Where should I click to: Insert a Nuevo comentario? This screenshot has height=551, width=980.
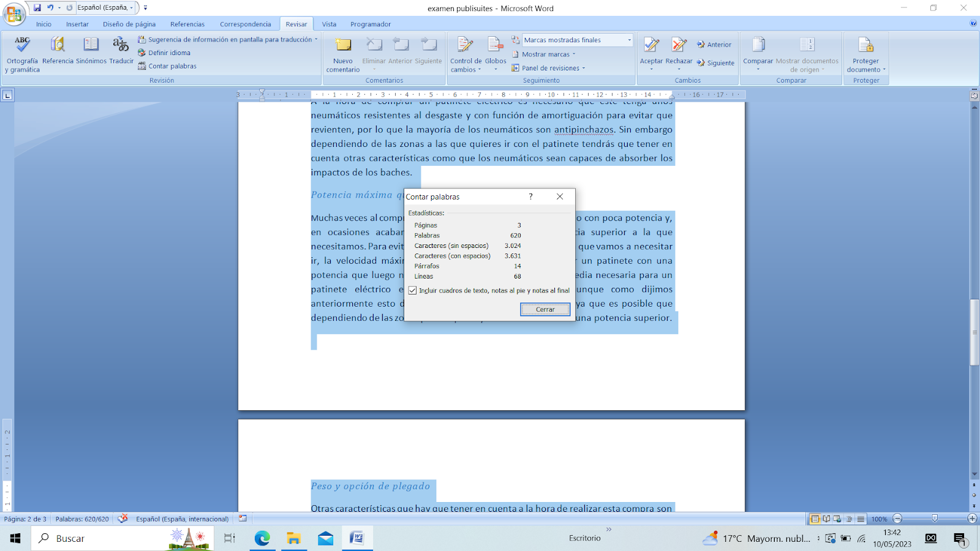[x=343, y=54]
